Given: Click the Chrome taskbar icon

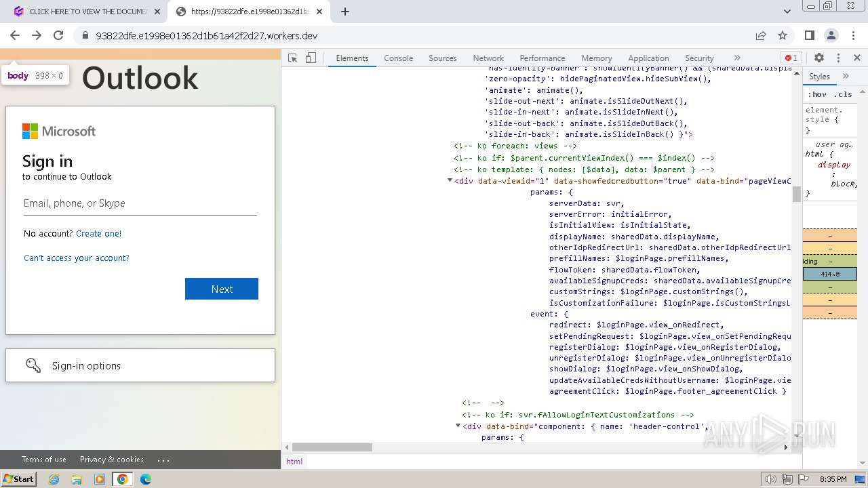Looking at the screenshot, I should [123, 479].
